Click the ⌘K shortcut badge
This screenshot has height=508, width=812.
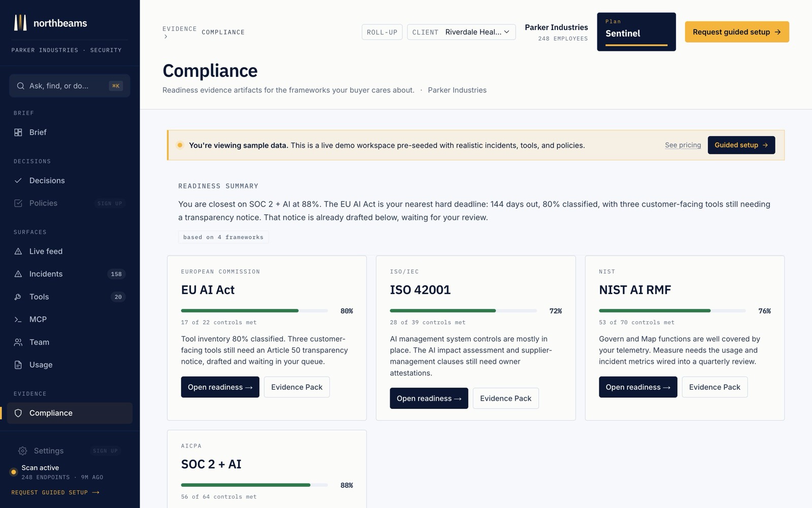point(116,86)
